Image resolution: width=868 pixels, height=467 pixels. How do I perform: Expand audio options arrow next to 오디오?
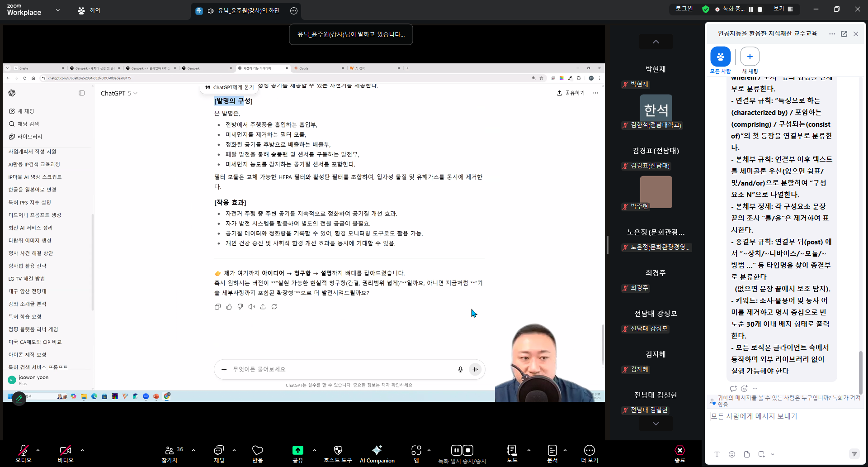(x=38, y=450)
